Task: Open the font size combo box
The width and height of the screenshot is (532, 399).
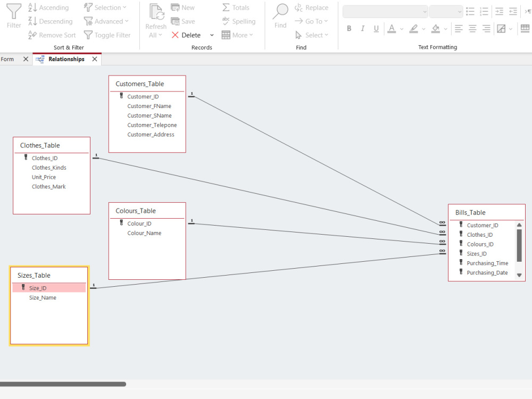Action: click(x=446, y=12)
